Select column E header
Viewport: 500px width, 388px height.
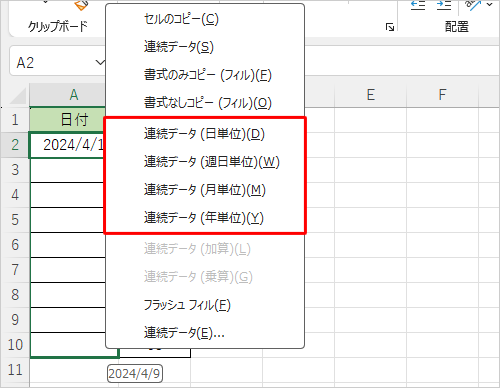pos(371,95)
